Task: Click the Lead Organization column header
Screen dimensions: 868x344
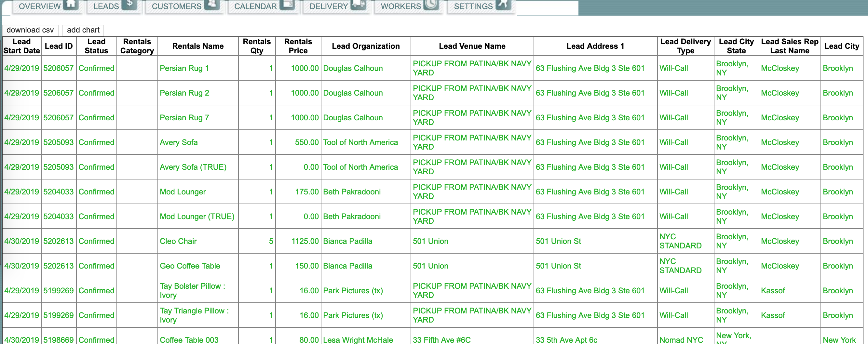Action: (366, 46)
